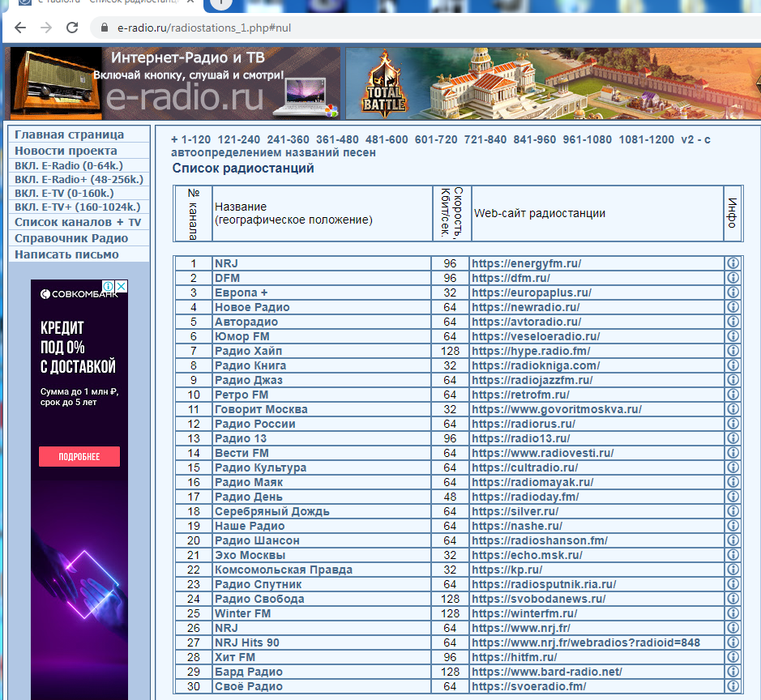Image resolution: width=761 pixels, height=700 pixels.
Task: Click the Total Battle banner ad
Action: click(x=553, y=83)
